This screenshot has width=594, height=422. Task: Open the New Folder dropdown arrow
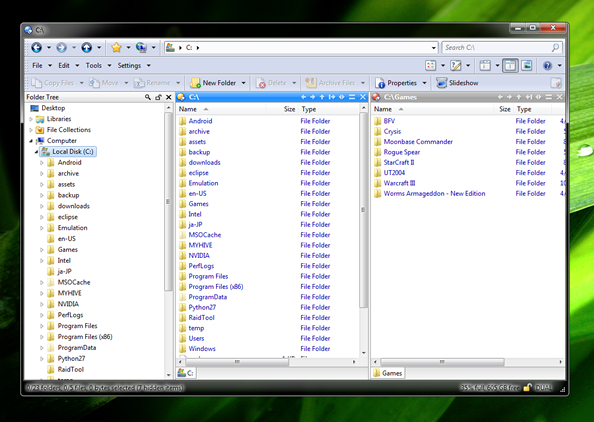tap(243, 83)
